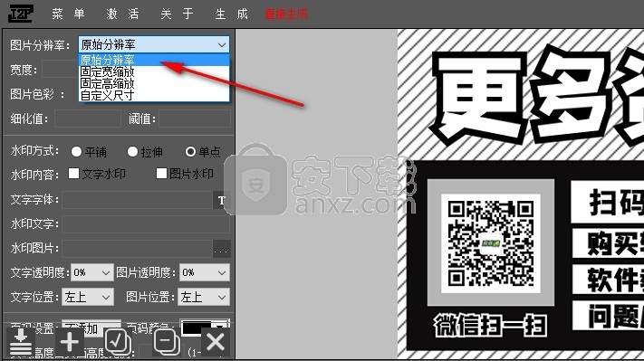Open the 文字位置 dropdown
The image size is (644, 361).
tap(88, 297)
